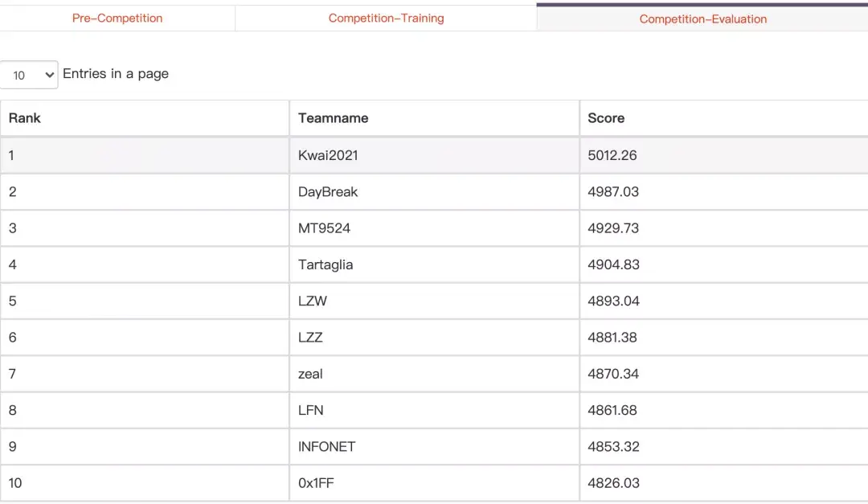Select the score 4987.03 cell
The width and height of the screenshot is (868, 504).
click(x=613, y=192)
